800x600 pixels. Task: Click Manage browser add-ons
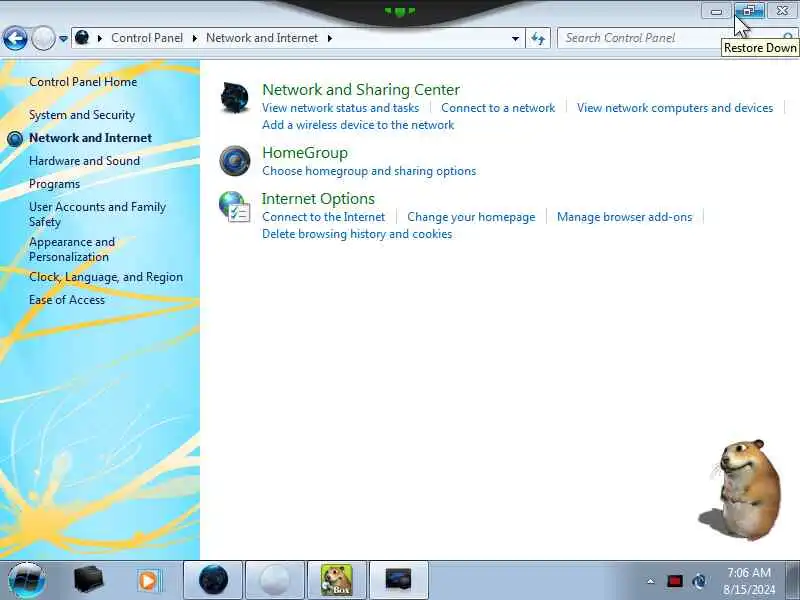[x=624, y=217]
